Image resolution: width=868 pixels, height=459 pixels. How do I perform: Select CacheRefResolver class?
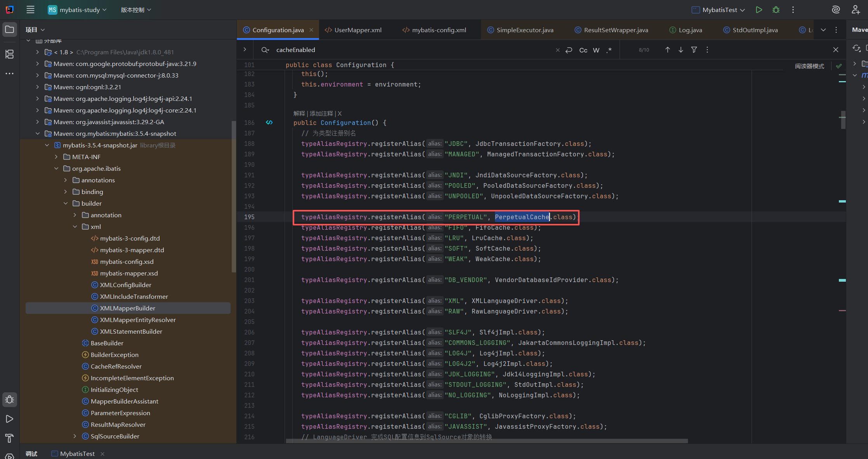click(116, 366)
